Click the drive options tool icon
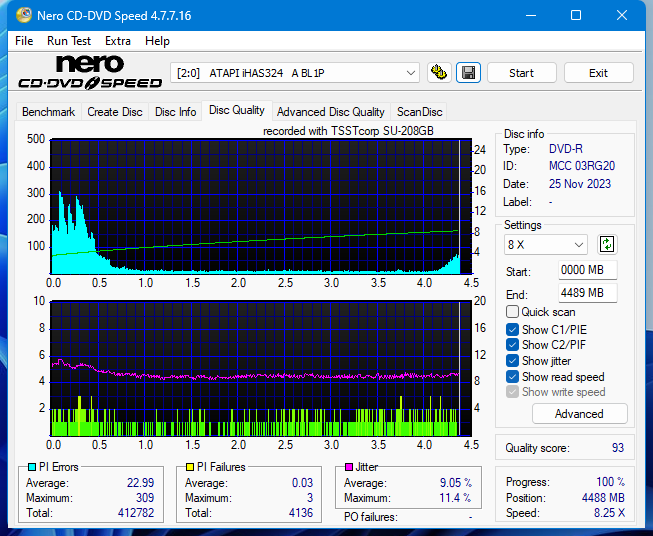The height and width of the screenshot is (536, 653). [x=439, y=73]
